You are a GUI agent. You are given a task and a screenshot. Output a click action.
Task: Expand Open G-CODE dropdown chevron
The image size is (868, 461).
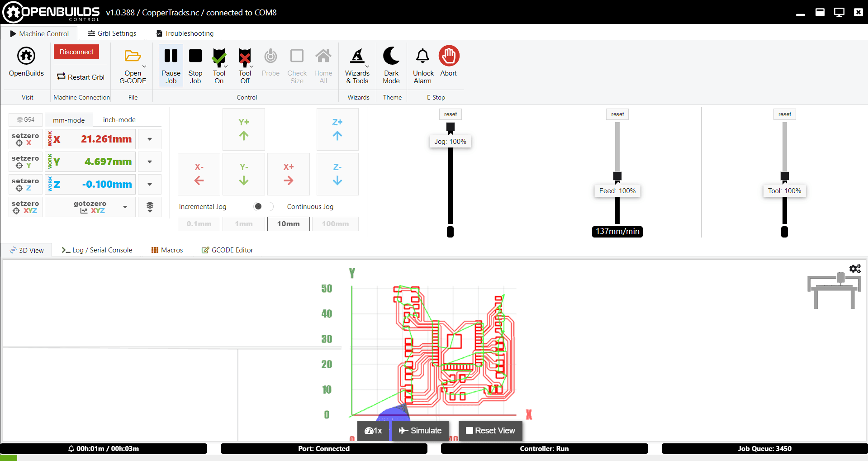[x=144, y=67]
